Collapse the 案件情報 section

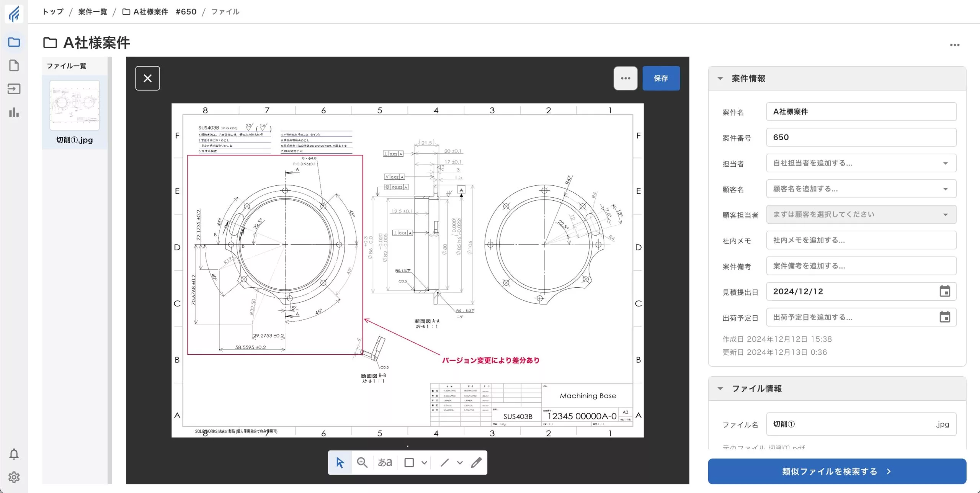720,79
